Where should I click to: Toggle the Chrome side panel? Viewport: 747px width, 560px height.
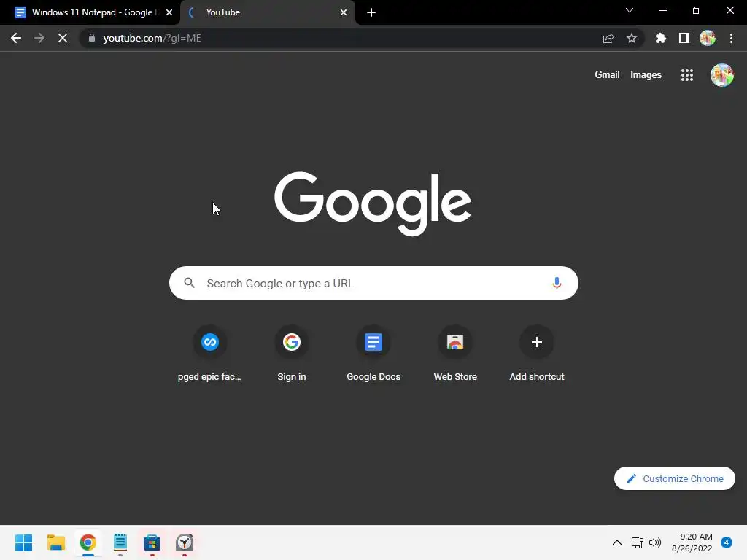coord(684,38)
